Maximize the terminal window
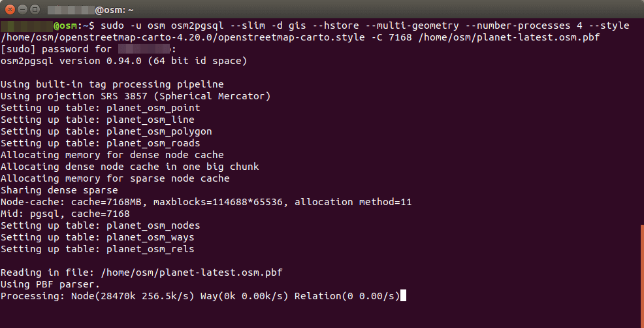644x328 pixels. tap(35, 9)
